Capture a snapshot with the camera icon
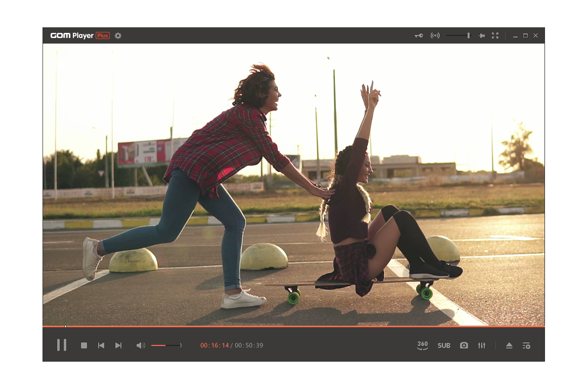588x389 pixels. [464, 345]
